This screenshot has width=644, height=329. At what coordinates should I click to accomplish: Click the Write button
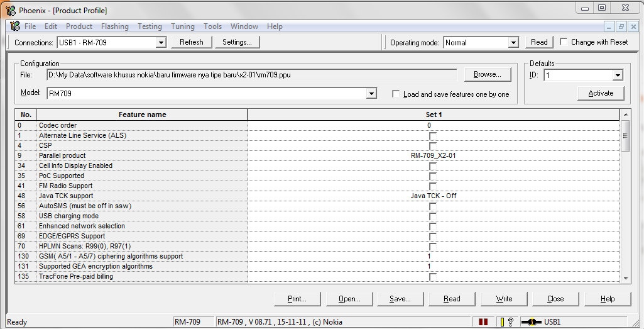[x=504, y=299]
